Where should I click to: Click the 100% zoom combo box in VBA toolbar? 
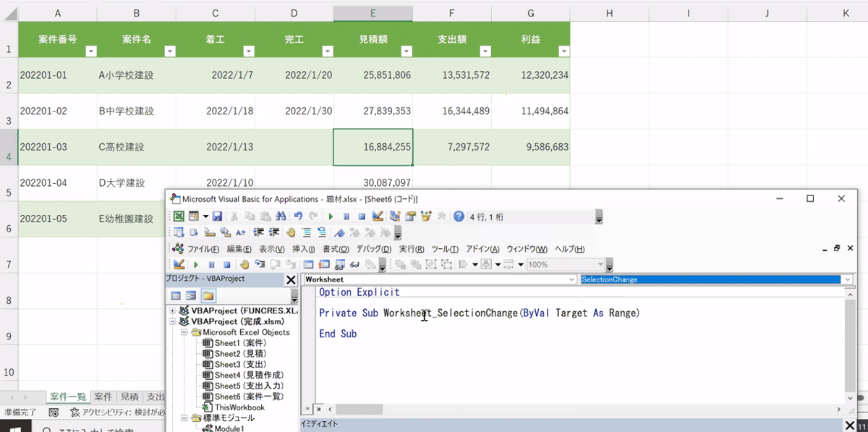point(565,264)
